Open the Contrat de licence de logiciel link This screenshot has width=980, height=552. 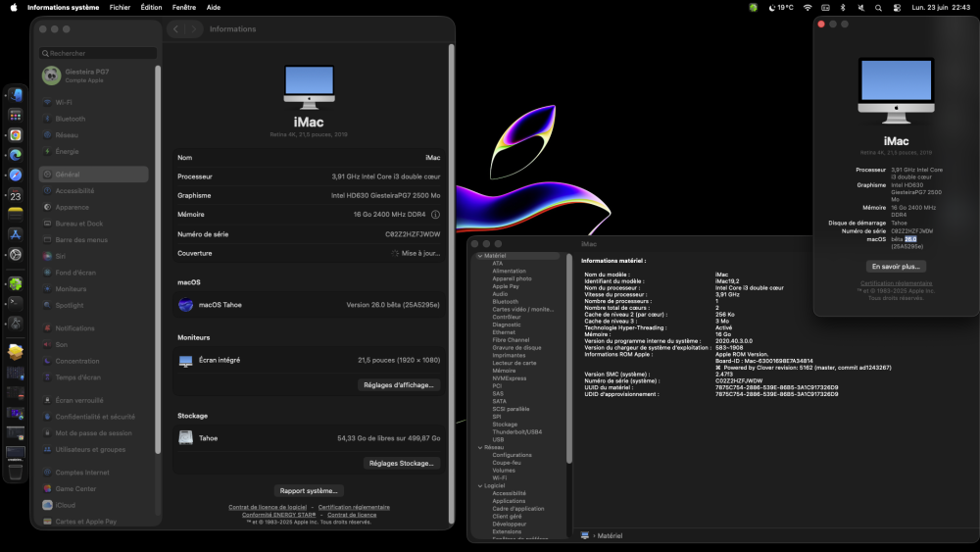268,507
